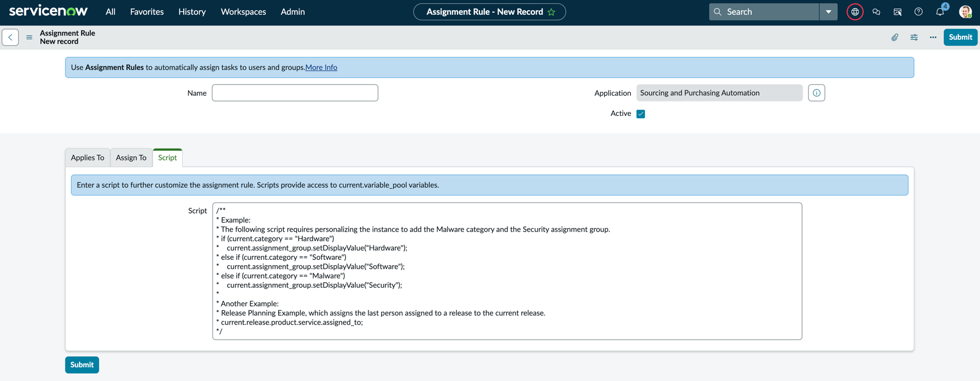The width and height of the screenshot is (980, 381).
Task: Open the form context menu hamburger icon
Action: [29, 37]
